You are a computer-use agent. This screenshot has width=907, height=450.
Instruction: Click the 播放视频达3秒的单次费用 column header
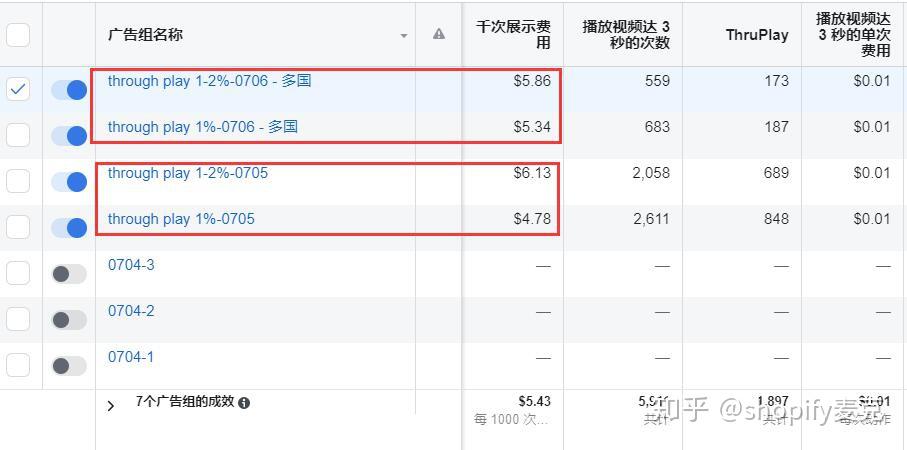tap(852, 35)
